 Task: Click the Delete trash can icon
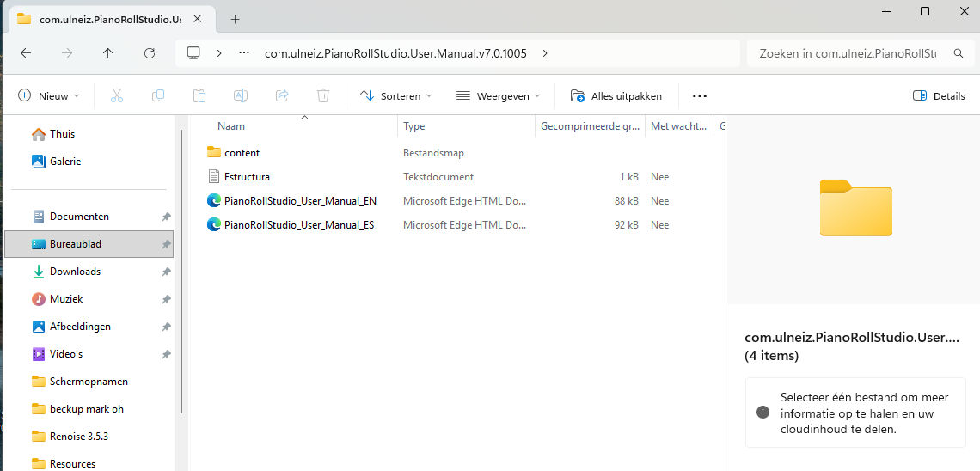(x=323, y=96)
